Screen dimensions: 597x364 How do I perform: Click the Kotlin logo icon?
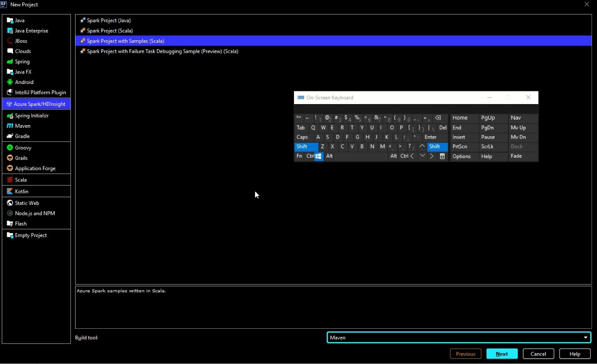(x=10, y=192)
